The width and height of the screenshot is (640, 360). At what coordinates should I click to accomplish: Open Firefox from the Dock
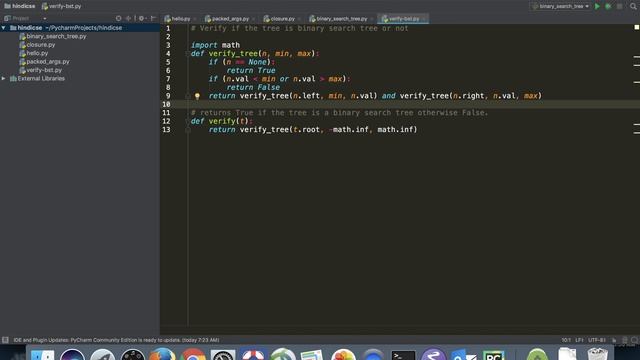coord(162,354)
